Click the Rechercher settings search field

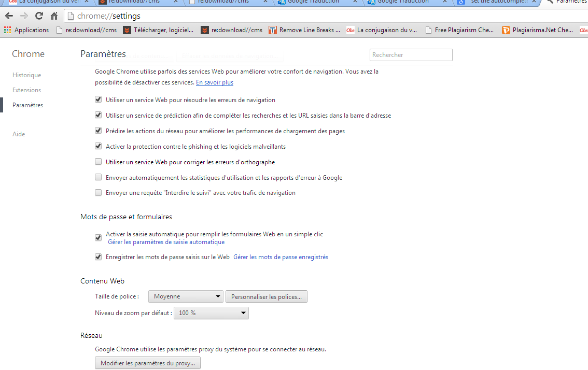(x=411, y=55)
